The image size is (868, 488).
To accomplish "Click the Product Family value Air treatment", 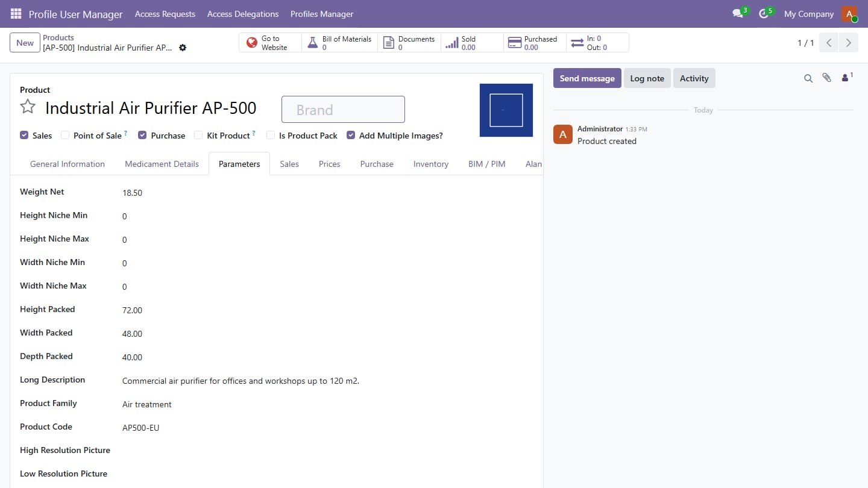I will pos(147,404).
